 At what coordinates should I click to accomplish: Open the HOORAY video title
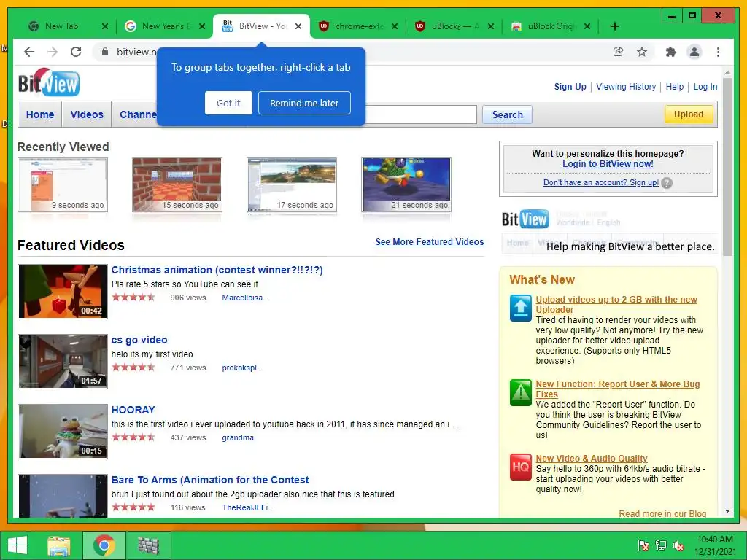click(x=133, y=410)
